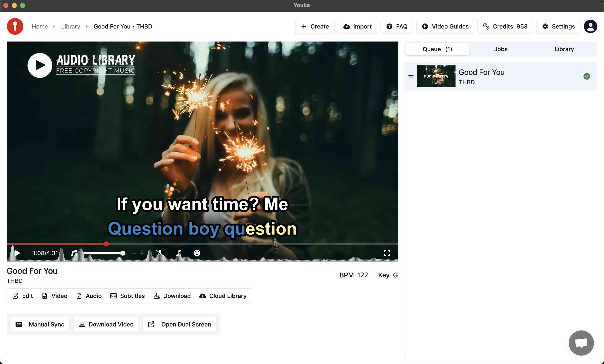Open the Subtitles options menu

[x=128, y=296]
